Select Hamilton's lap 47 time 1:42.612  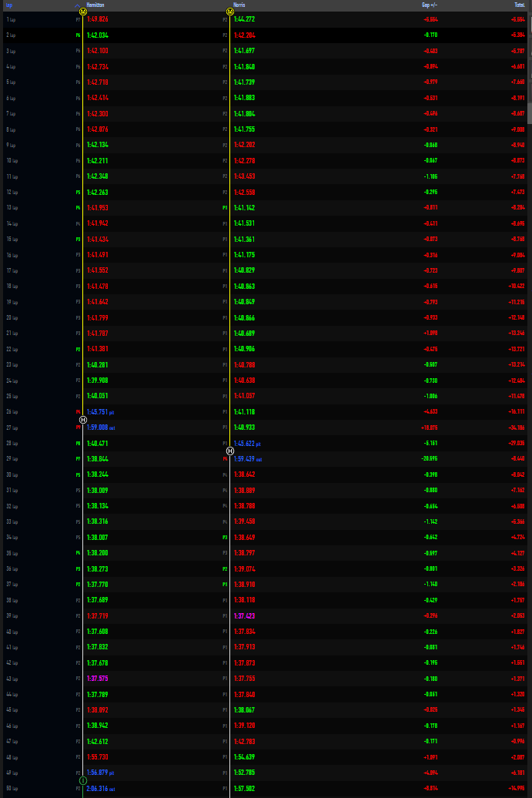tap(98, 742)
